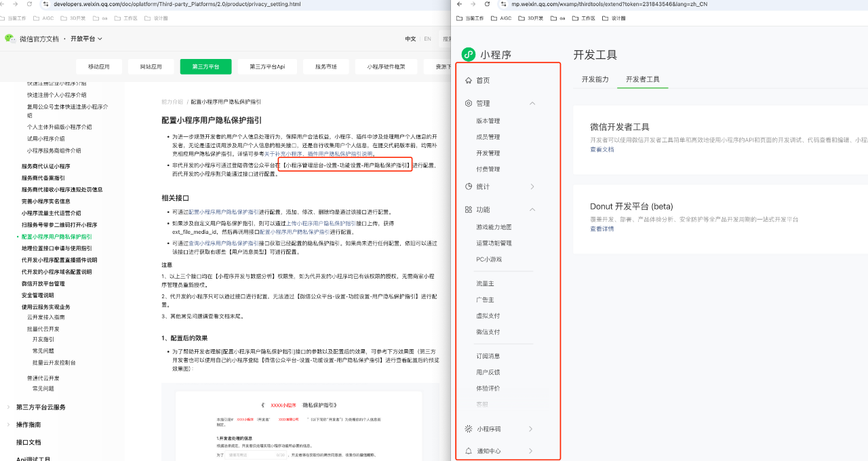Screen dimensions: 868x461
Task: Open site info icon in developers.weixin address bar
Action: (x=46, y=3)
